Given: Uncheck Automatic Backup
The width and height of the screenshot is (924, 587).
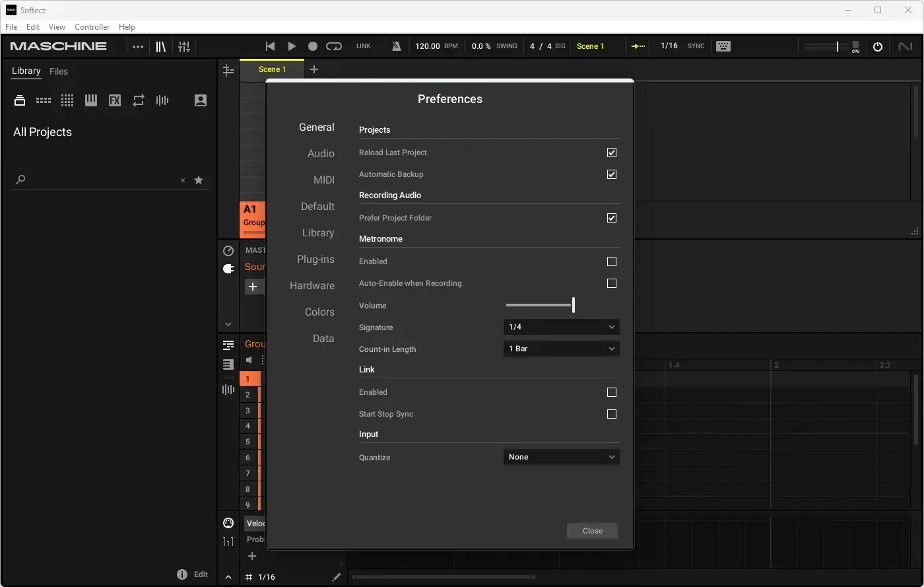Looking at the screenshot, I should pos(612,174).
